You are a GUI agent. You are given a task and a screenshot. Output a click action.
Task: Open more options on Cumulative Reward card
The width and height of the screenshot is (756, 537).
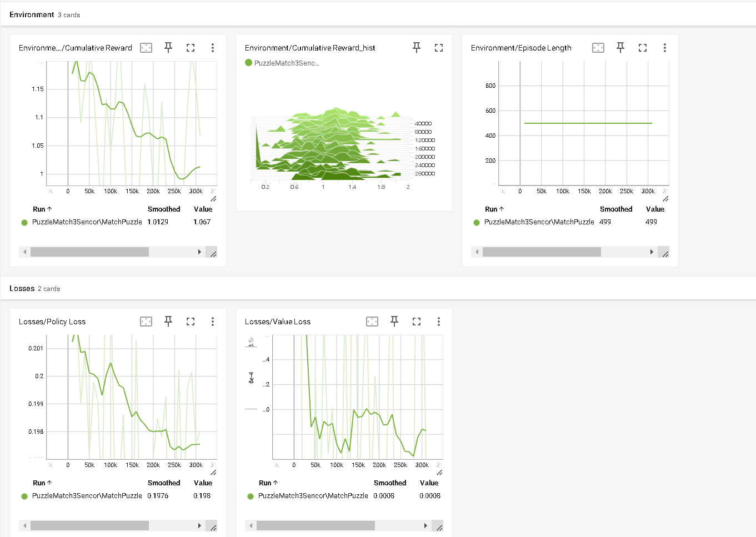pyautogui.click(x=213, y=48)
